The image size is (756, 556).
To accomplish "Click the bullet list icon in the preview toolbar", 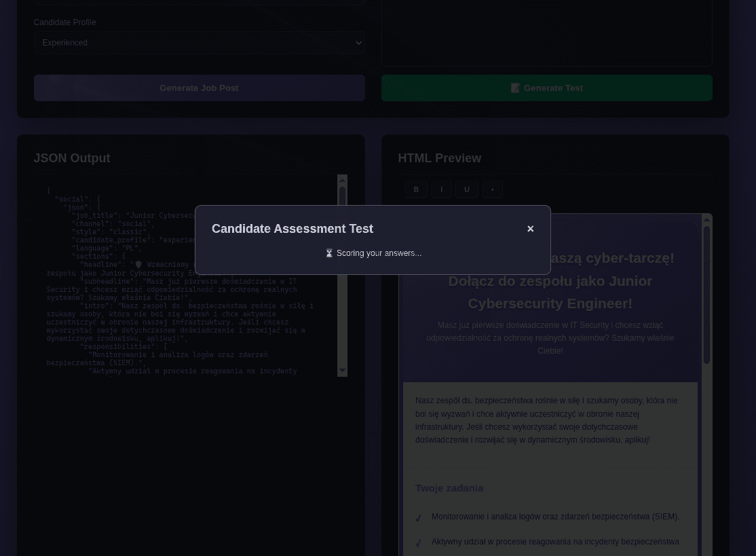I will (x=492, y=189).
